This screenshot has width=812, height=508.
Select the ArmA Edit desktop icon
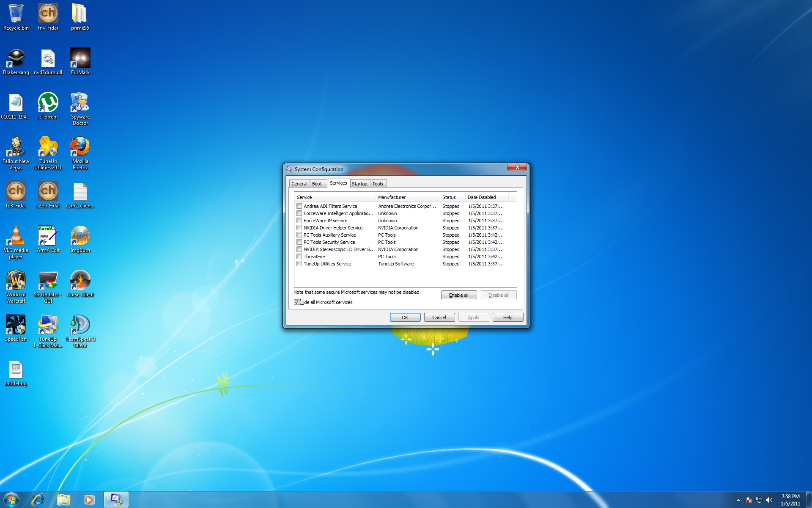point(48,240)
